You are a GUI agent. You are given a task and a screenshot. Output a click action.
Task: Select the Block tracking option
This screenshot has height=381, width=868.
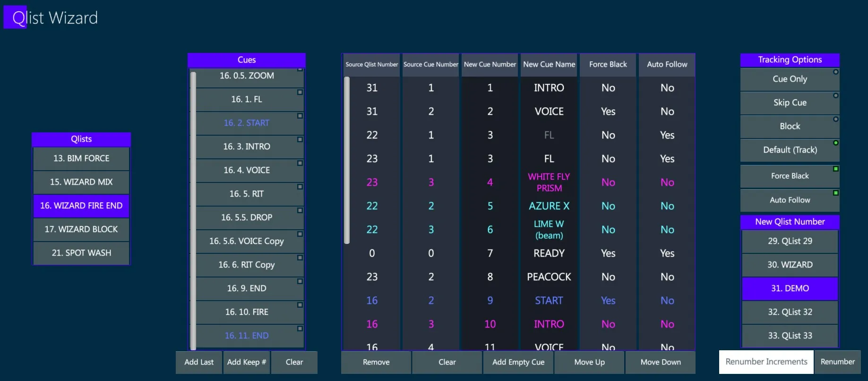(x=790, y=127)
